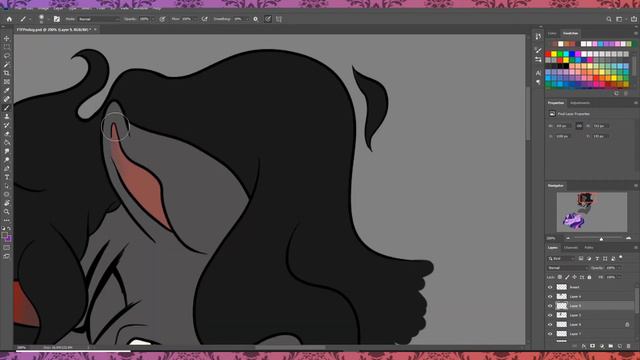Viewport: 640px width, 360px height.
Task: Switch to the Paths tab
Action: pos(589,247)
